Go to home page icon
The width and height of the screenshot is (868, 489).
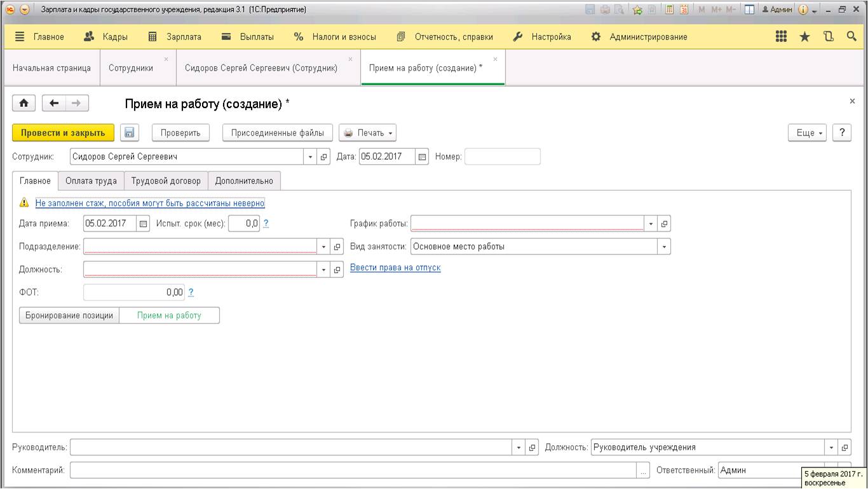(25, 103)
